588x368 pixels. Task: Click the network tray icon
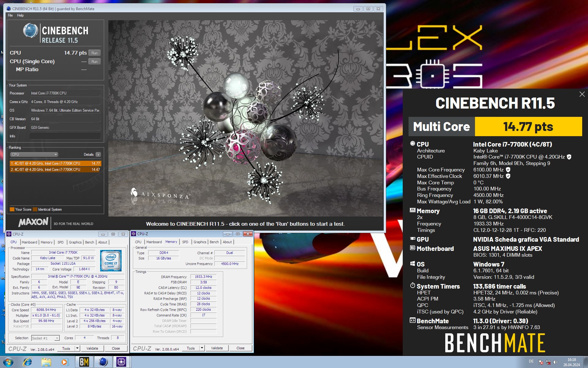[x=548, y=362]
